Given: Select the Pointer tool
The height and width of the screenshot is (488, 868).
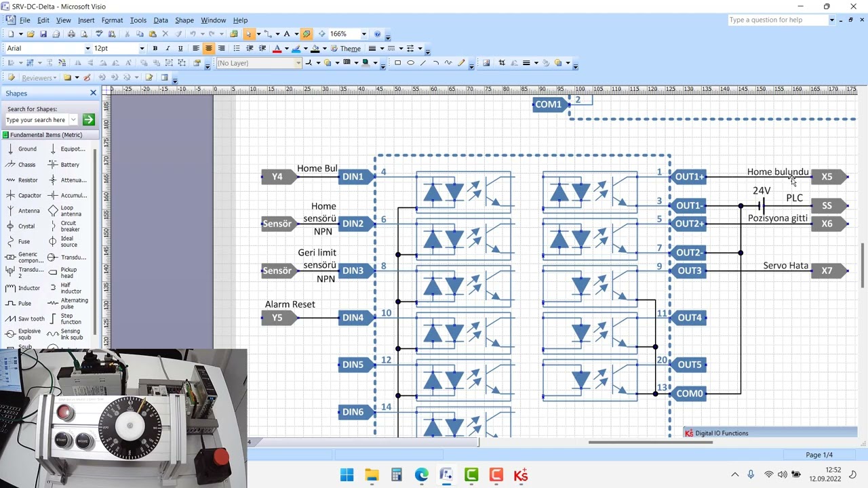Looking at the screenshot, I should coord(248,34).
